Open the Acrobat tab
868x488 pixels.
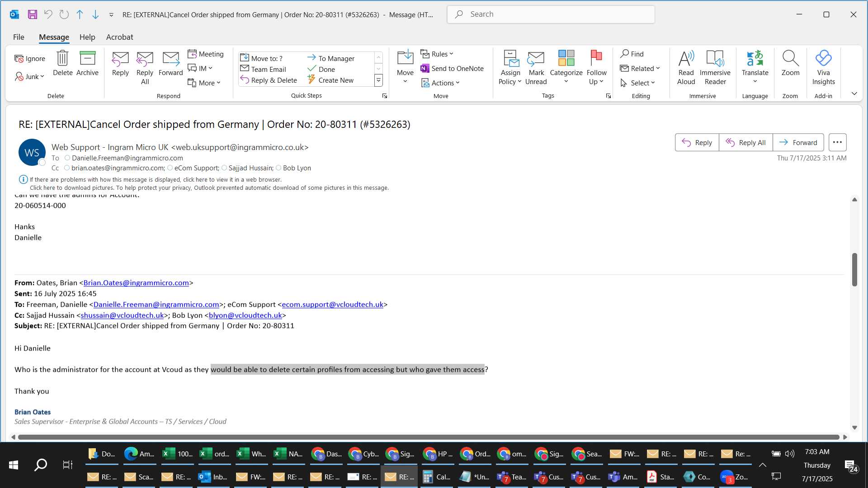click(x=119, y=37)
